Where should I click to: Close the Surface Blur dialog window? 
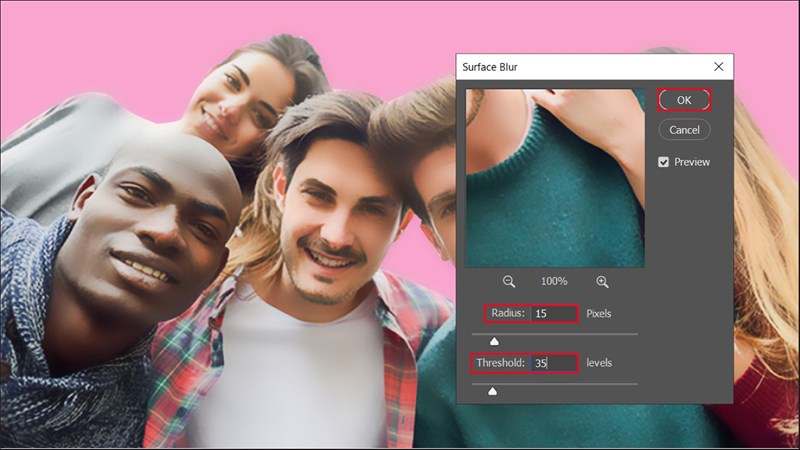(x=719, y=67)
